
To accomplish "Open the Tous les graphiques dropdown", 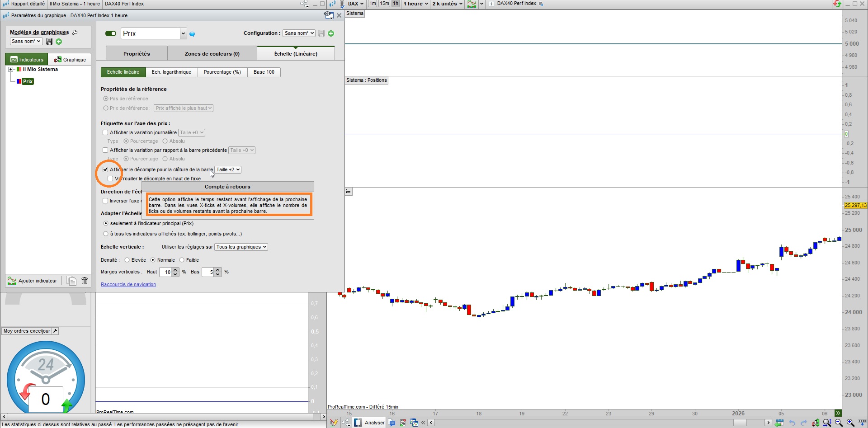I will click(241, 247).
